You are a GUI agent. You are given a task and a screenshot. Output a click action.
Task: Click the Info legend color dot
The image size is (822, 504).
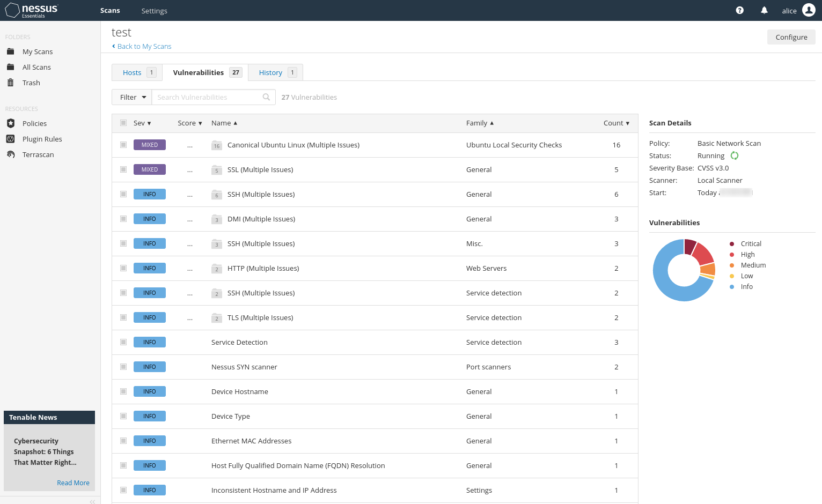tap(732, 287)
